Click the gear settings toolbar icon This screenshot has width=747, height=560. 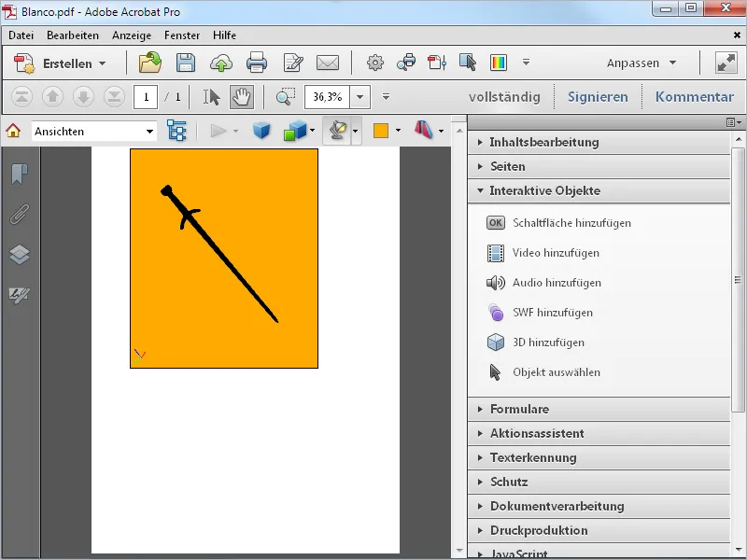point(375,63)
